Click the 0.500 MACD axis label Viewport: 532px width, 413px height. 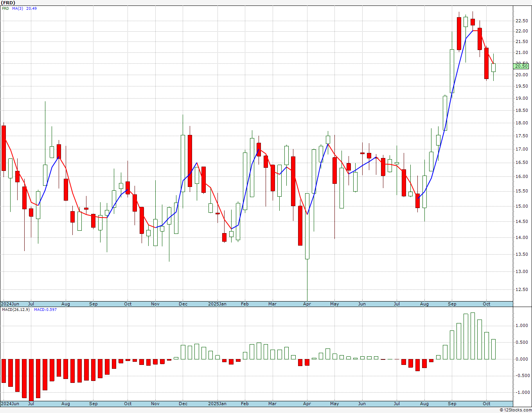click(x=521, y=342)
